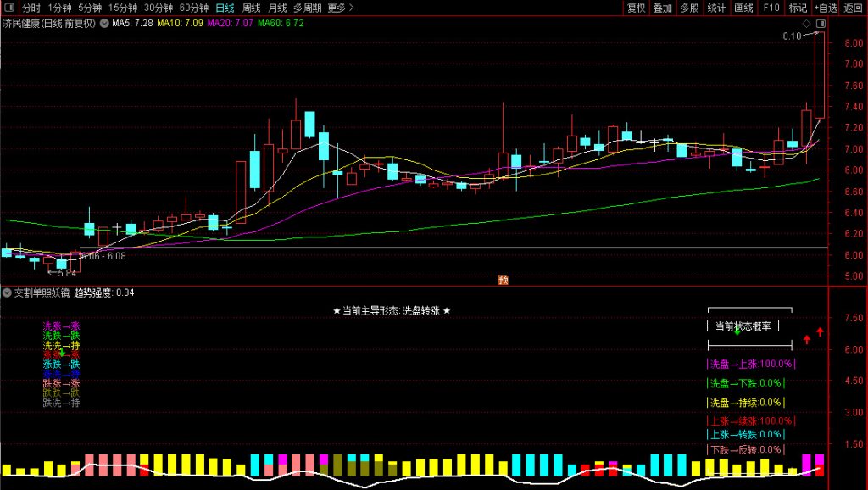Select the 月线 monthly chart

[x=277, y=8]
